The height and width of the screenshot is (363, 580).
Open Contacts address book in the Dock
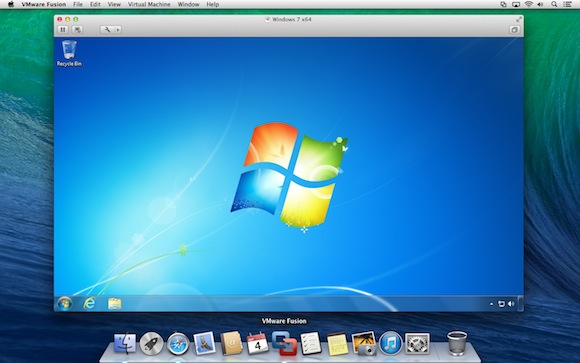[x=231, y=343]
